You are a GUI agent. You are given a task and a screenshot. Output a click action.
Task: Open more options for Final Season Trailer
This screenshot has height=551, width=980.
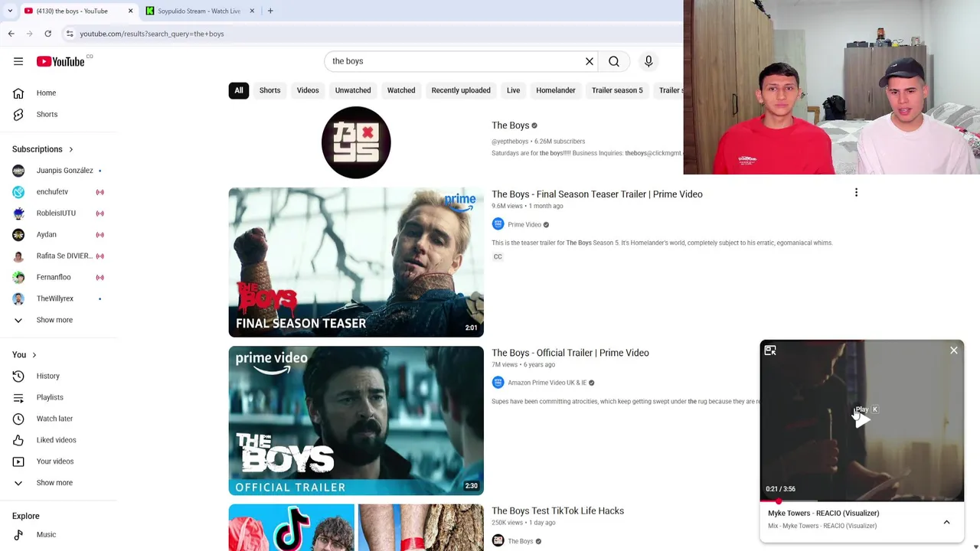click(x=856, y=193)
